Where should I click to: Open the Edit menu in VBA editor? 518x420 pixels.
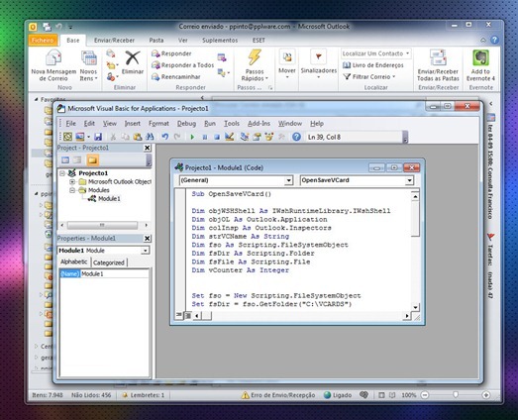[89, 123]
